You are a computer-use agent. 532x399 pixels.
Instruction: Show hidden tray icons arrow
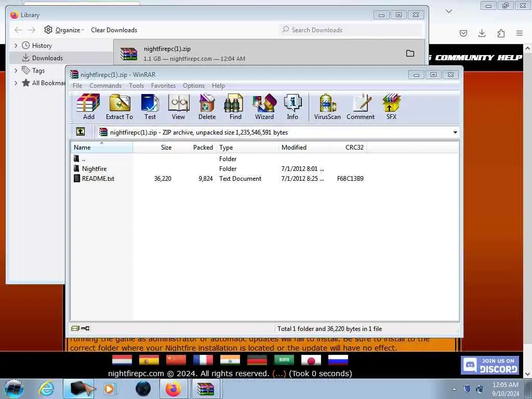[454, 389]
